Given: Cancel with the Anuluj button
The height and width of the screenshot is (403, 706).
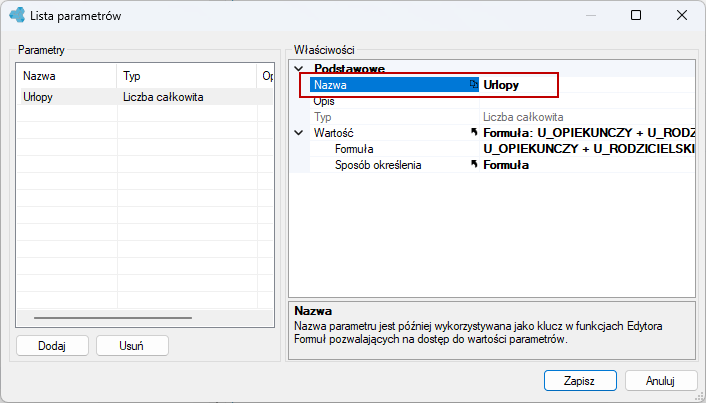Looking at the screenshot, I should pos(661,381).
